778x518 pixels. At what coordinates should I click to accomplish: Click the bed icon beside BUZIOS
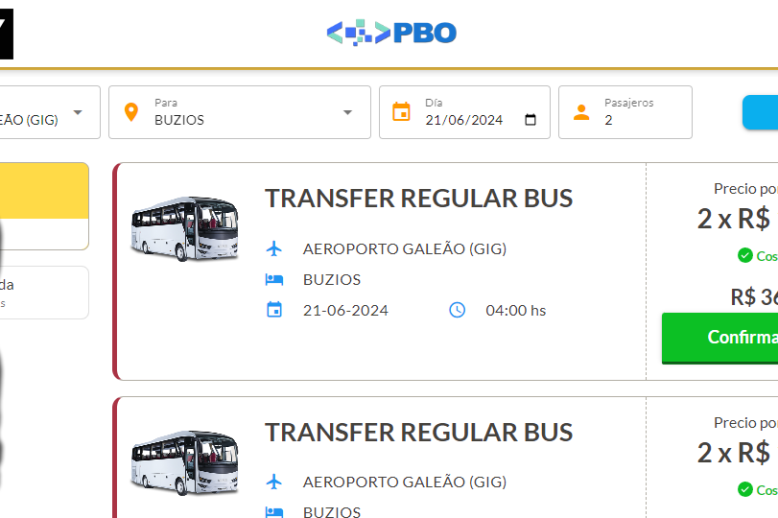pos(274,280)
